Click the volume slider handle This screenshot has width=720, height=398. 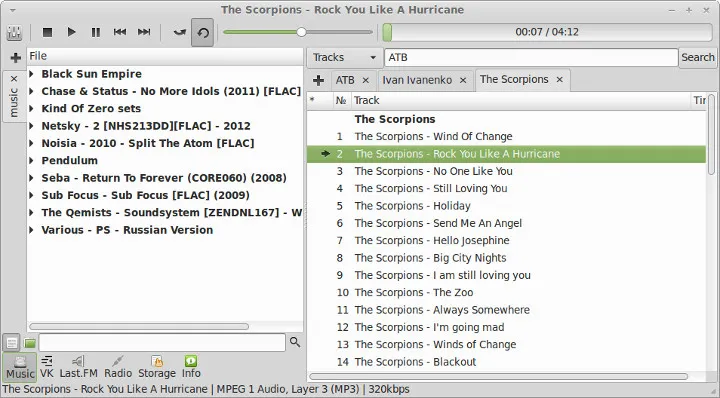coord(301,32)
